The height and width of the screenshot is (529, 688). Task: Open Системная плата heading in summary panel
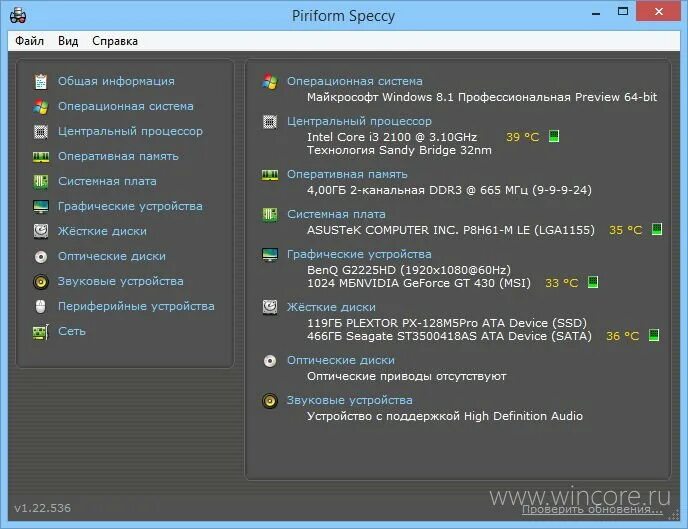point(337,214)
